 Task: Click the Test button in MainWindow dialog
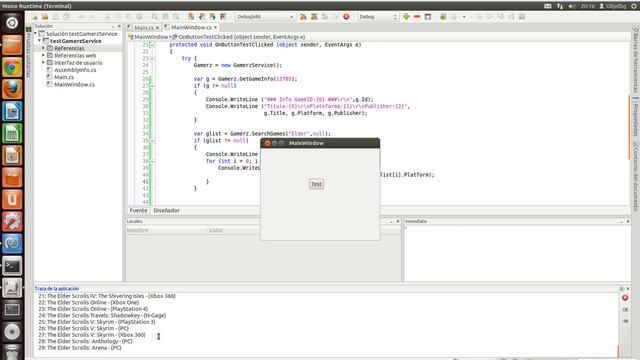coord(316,184)
